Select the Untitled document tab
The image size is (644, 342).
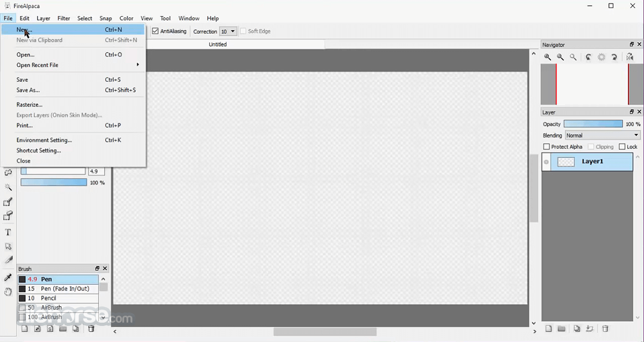click(218, 44)
